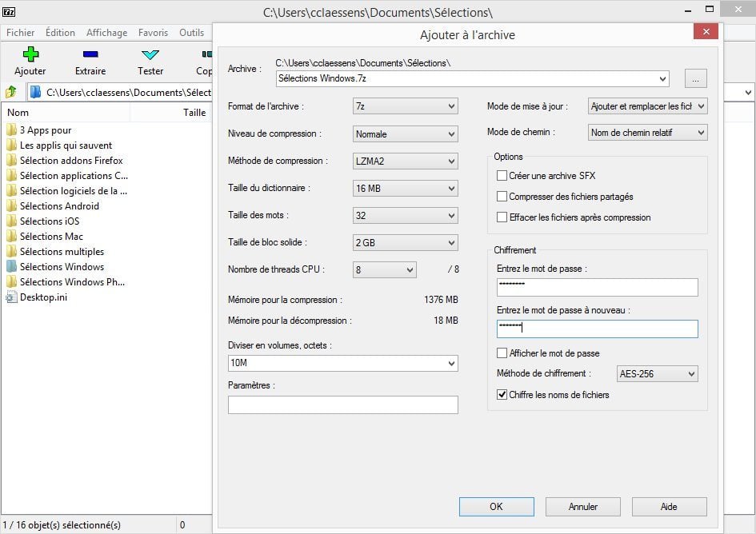756x534 pixels.
Task: Click the green plus Ajouter toolbar icon
Action: 30,54
